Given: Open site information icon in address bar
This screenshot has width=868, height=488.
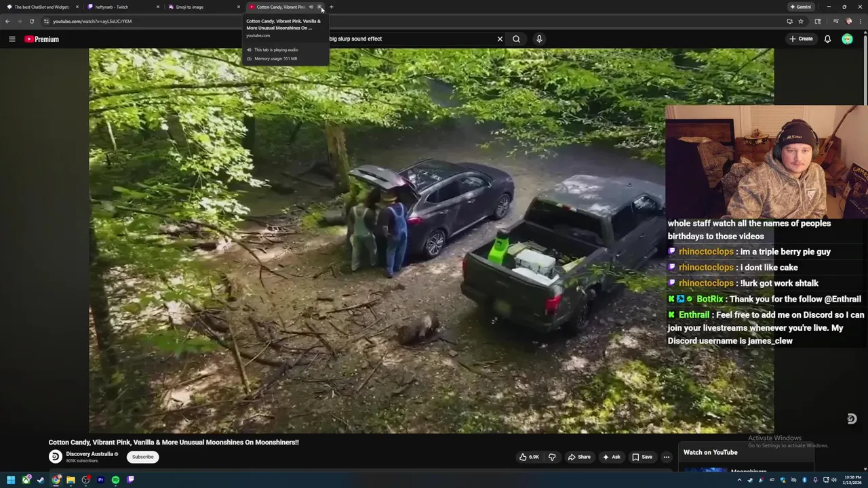Looking at the screenshot, I should tap(46, 21).
